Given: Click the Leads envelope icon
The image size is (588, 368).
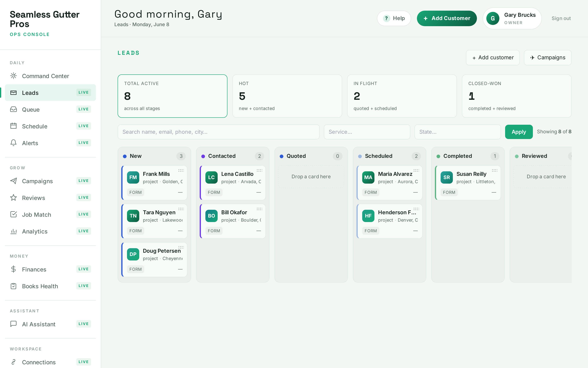Looking at the screenshot, I should (x=14, y=93).
